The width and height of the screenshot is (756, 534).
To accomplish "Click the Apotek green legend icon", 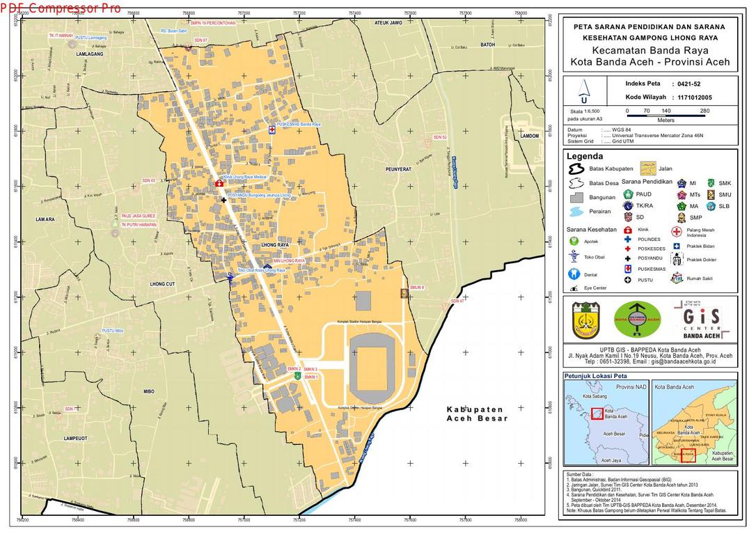I will pos(574,242).
